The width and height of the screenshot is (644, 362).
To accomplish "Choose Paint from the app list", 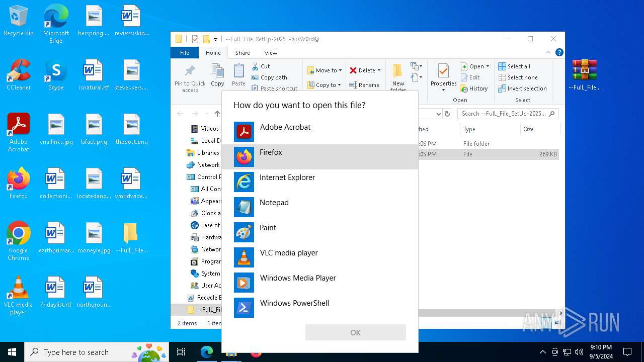I will tap(319, 232).
